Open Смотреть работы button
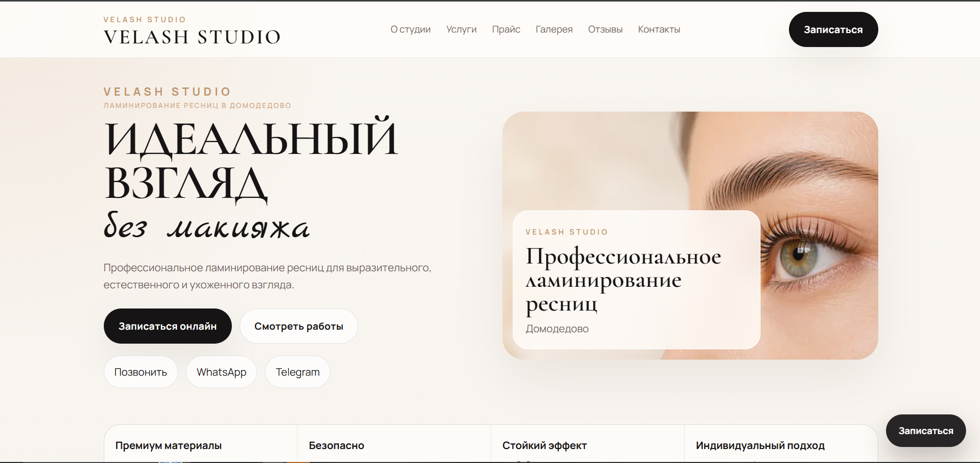This screenshot has width=980, height=463. 299,326
